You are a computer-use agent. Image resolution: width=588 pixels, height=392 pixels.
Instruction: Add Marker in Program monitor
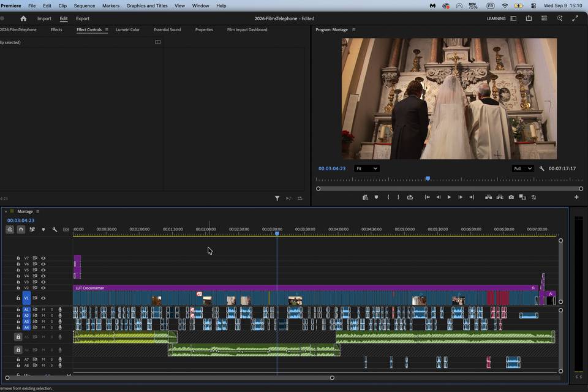tap(376, 197)
